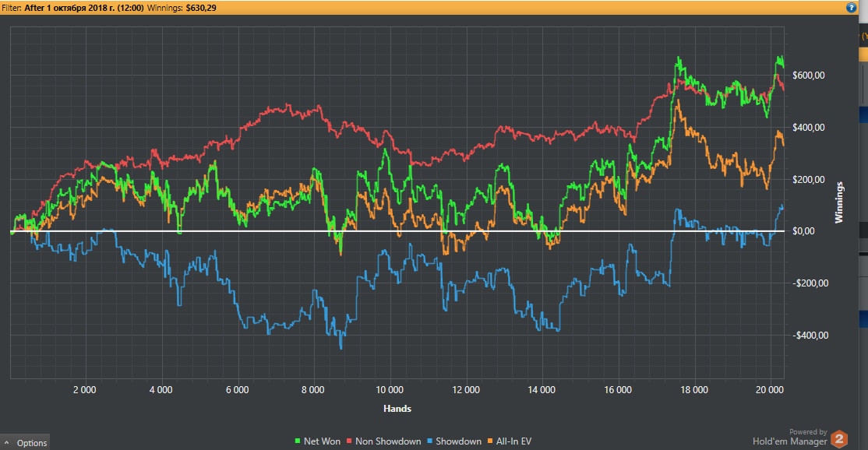Toggle the Showdown legend label
The image size is (868, 450).
pyautogui.click(x=458, y=441)
